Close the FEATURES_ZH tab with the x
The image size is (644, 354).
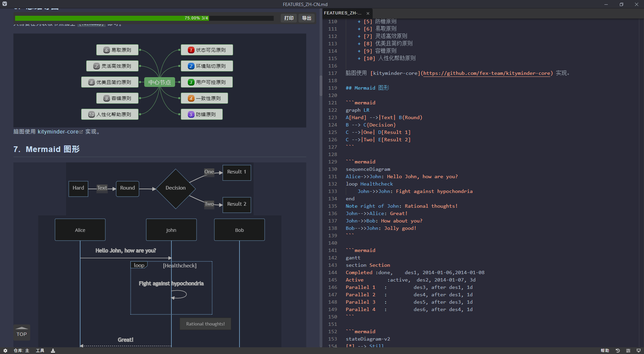coord(368,13)
